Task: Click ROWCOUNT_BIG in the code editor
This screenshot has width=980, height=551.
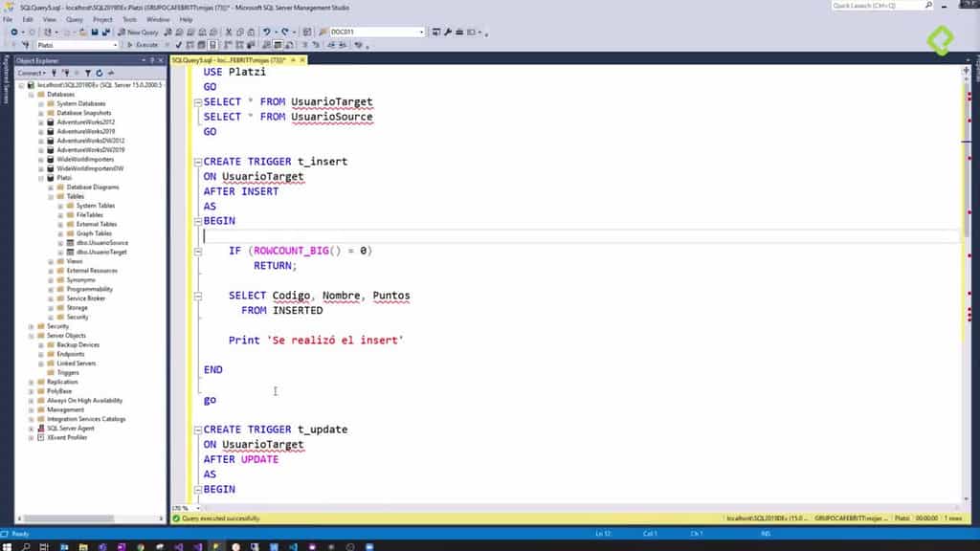Action: [x=291, y=251]
